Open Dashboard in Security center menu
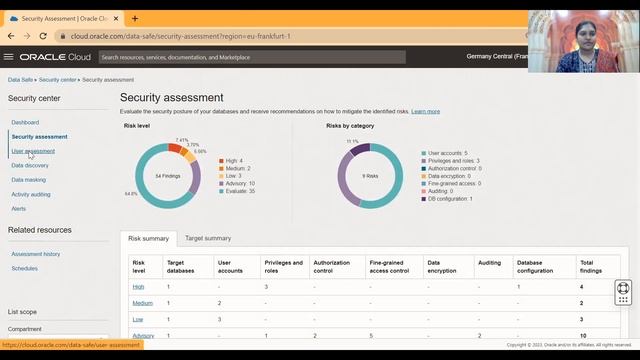Image resolution: width=640 pixels, height=360 pixels. [x=25, y=122]
